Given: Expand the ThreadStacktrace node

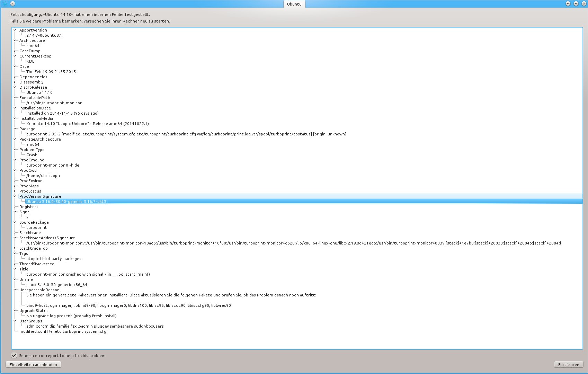Looking at the screenshot, I should pos(15,264).
